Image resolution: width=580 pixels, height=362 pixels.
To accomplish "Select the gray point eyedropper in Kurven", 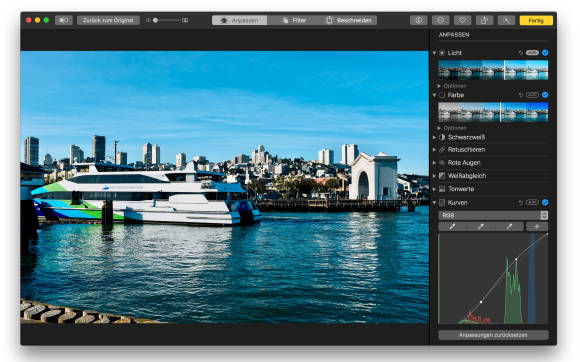I will (x=480, y=227).
